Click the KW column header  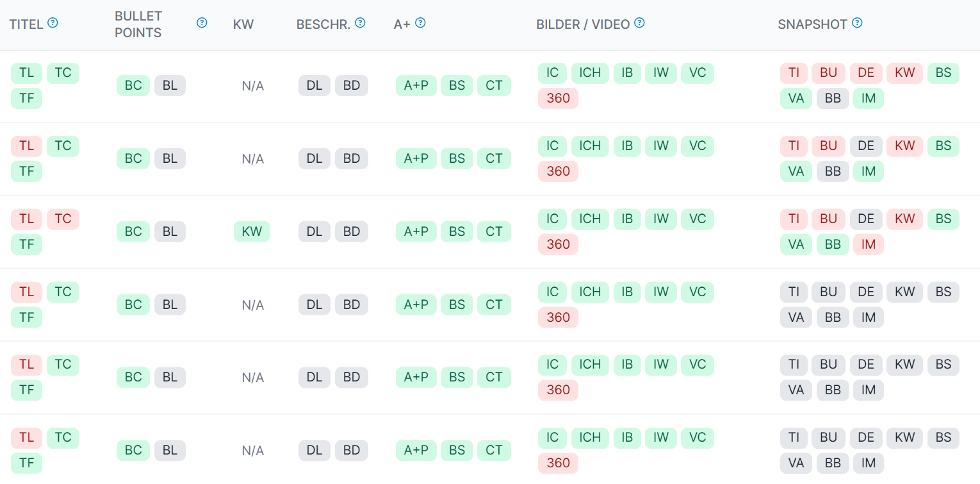pos(243,24)
